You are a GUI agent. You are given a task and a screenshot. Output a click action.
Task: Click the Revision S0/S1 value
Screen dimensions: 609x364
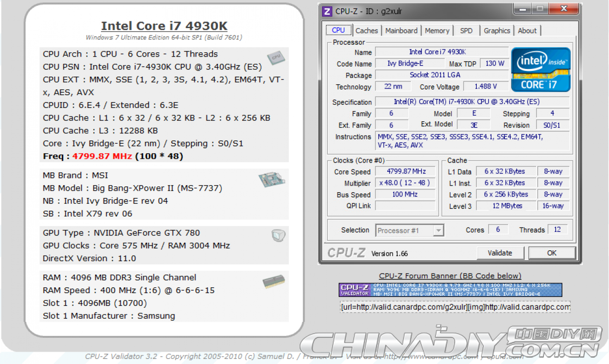tap(552, 125)
